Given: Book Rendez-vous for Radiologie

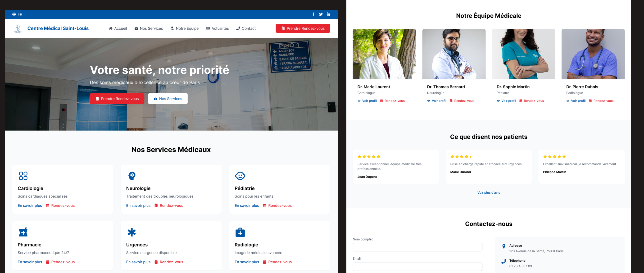Looking at the screenshot, I should tap(277, 262).
